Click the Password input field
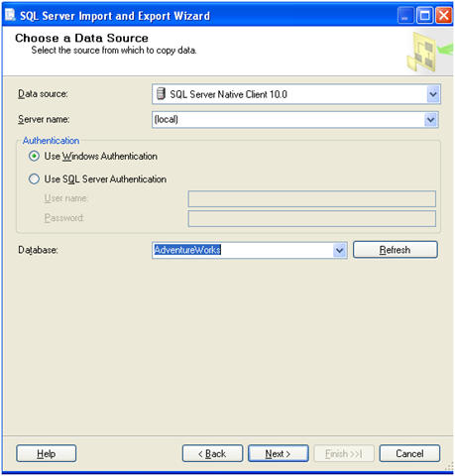This screenshot has width=455, height=476. pyautogui.click(x=312, y=218)
